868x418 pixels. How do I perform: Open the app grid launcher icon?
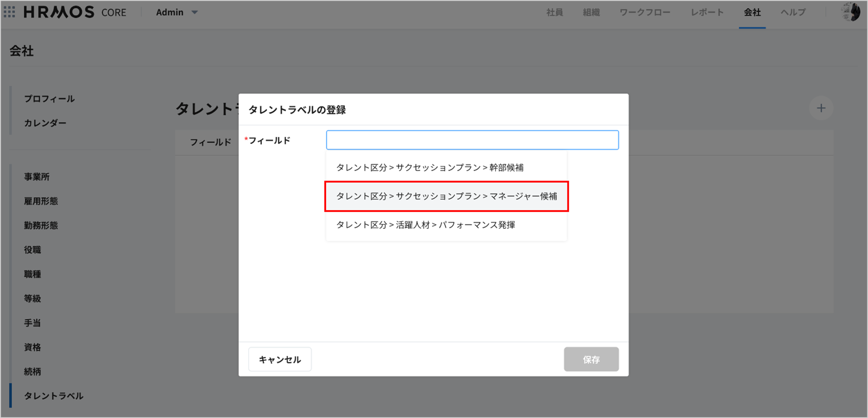(x=10, y=12)
